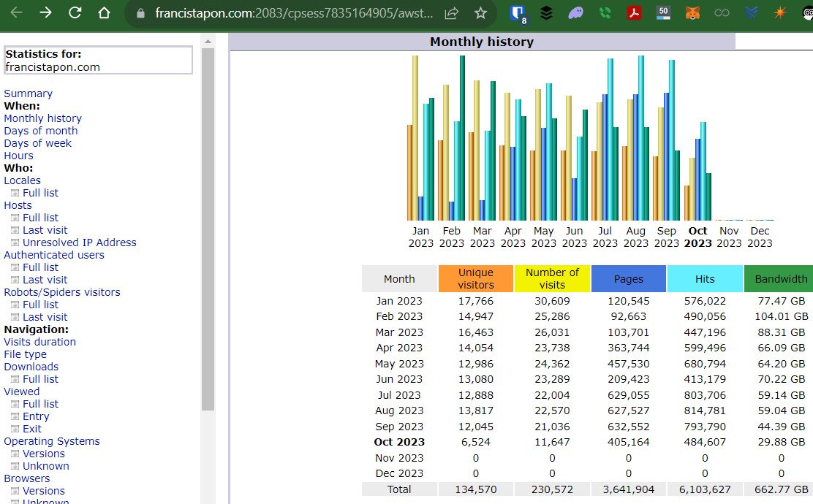Click the Operating Systems Versions link
Screen dimensions: 813x504
(43, 454)
